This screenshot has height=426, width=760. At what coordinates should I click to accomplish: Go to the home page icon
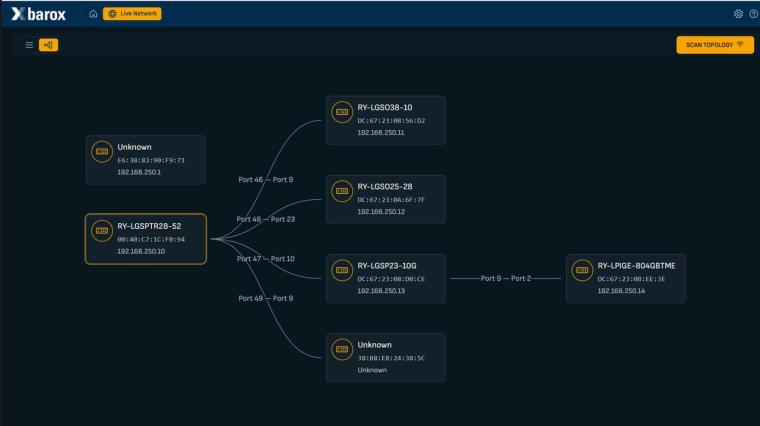click(93, 14)
